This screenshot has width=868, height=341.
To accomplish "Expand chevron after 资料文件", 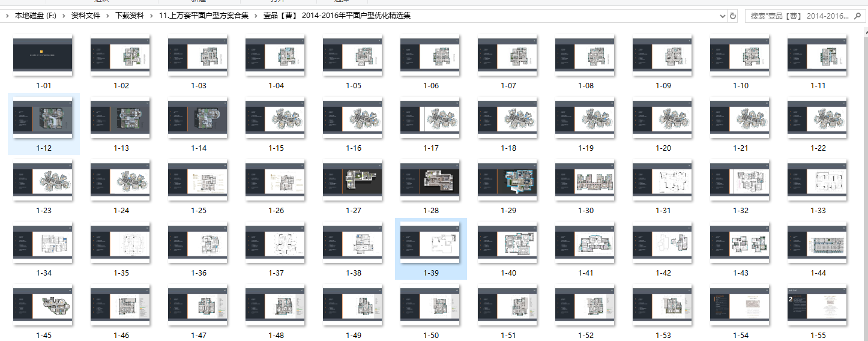I will click(108, 16).
